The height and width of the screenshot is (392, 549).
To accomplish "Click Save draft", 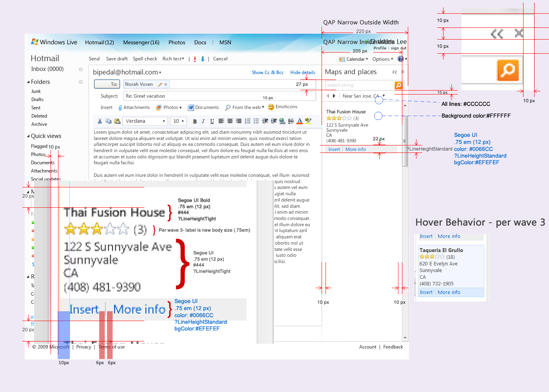I will (x=117, y=59).
